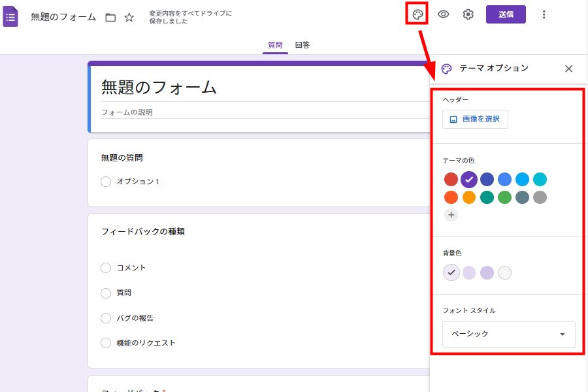
Task: Click the 送信 button
Action: click(506, 14)
